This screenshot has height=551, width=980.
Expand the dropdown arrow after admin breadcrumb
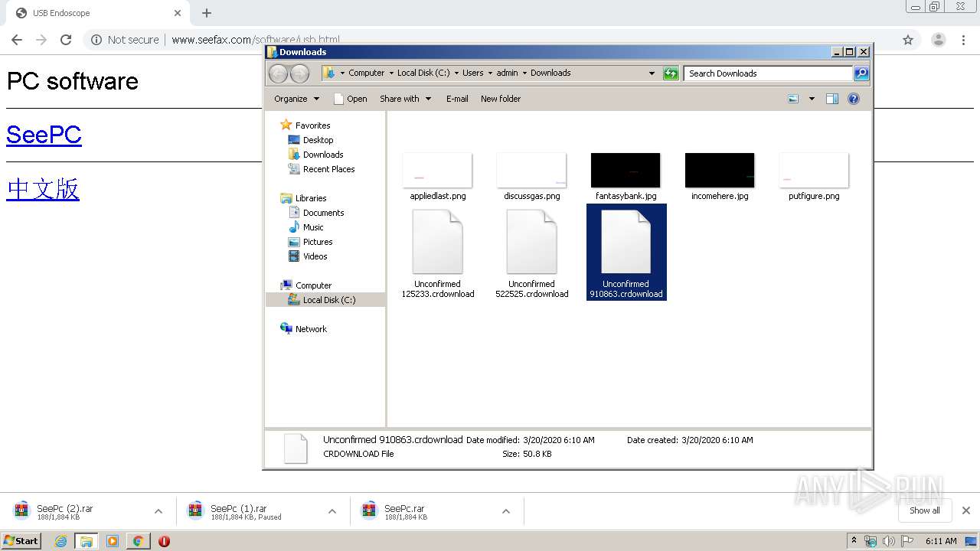click(525, 73)
